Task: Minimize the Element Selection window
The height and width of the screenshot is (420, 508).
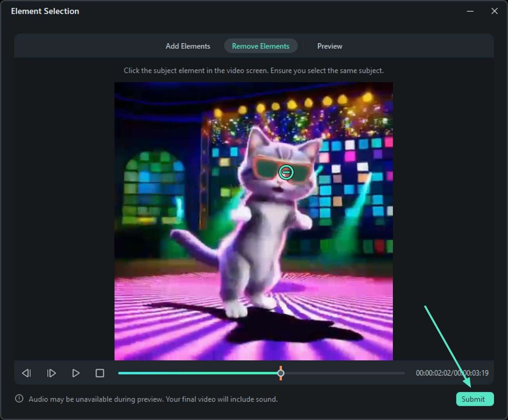Action: point(470,11)
